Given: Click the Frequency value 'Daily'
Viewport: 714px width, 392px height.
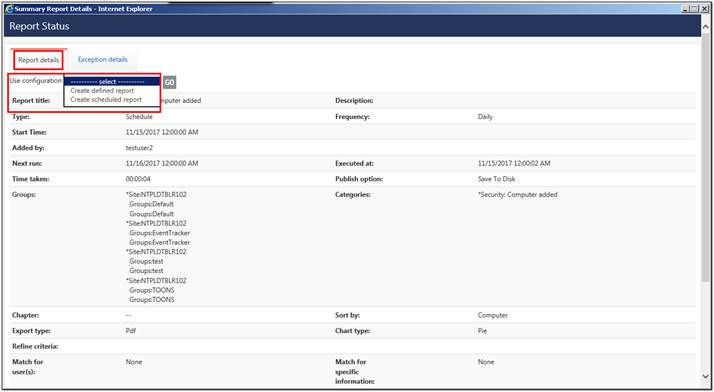Looking at the screenshot, I should pyautogui.click(x=485, y=117).
